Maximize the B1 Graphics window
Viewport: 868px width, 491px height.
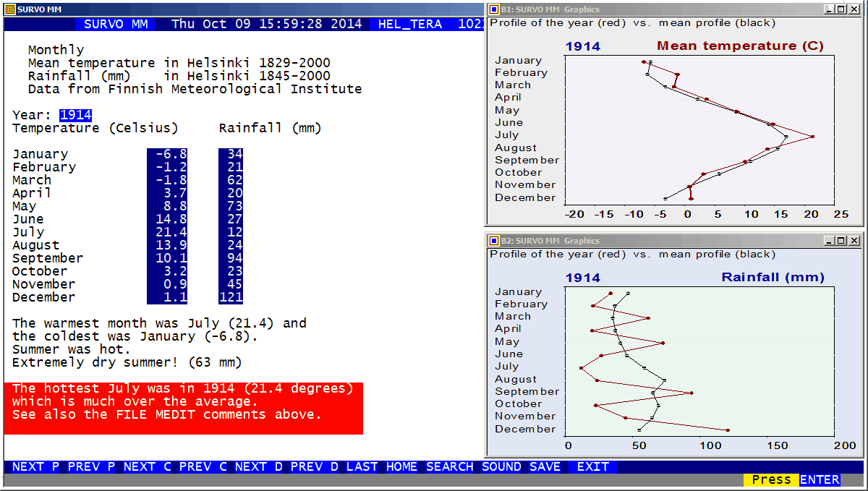(841, 9)
